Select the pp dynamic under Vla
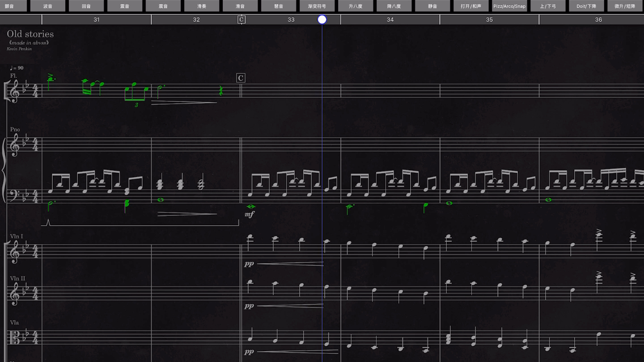Image resolution: width=644 pixels, height=362 pixels. point(249,352)
